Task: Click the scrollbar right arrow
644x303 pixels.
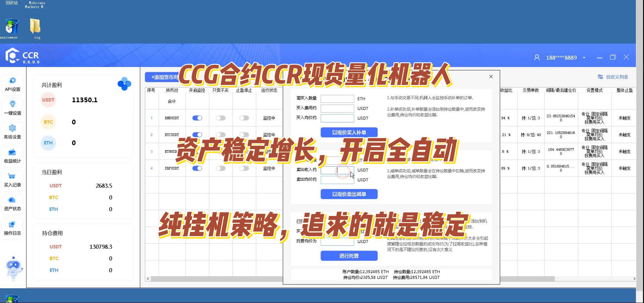Action: [x=634, y=279]
